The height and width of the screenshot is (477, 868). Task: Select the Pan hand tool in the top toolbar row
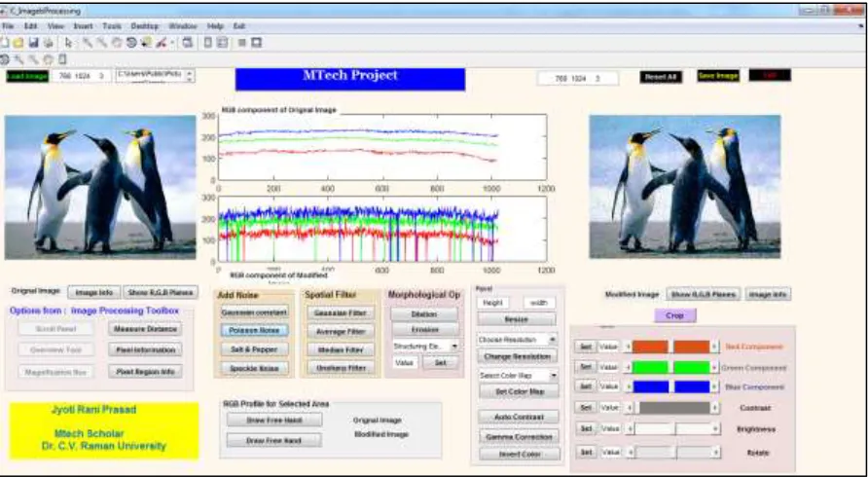[x=117, y=43]
